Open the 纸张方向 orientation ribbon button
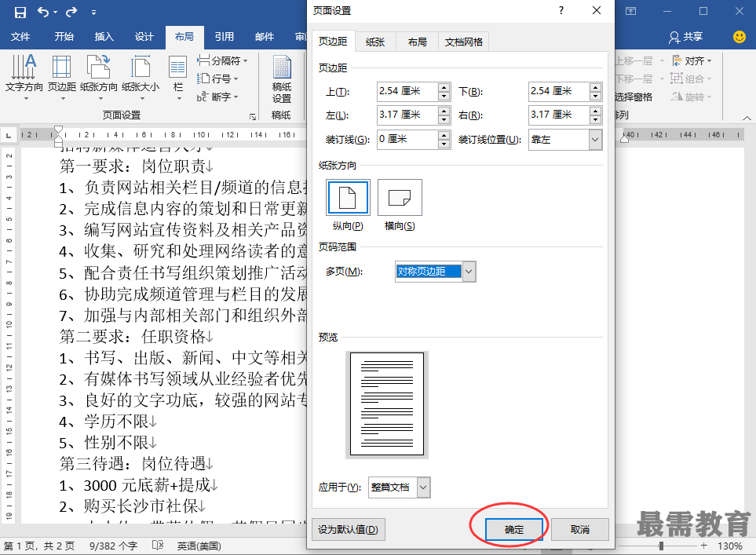The width and height of the screenshot is (756, 555). click(99, 77)
